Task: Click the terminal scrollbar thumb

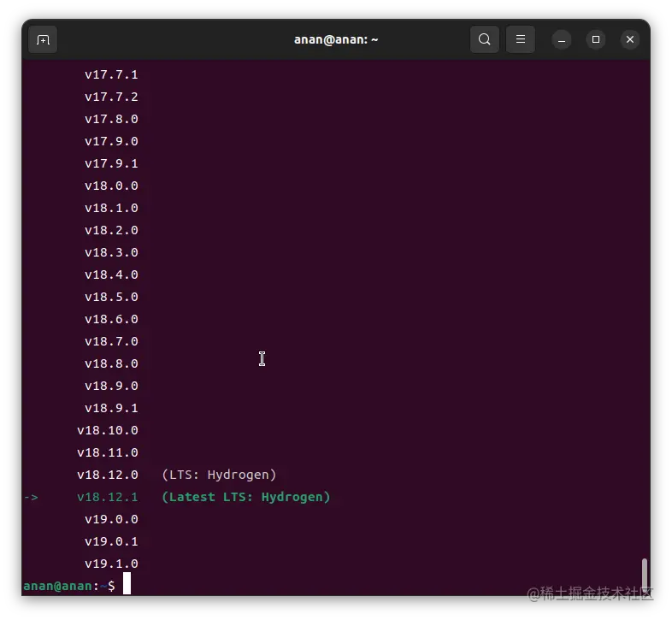Action: coord(645,574)
